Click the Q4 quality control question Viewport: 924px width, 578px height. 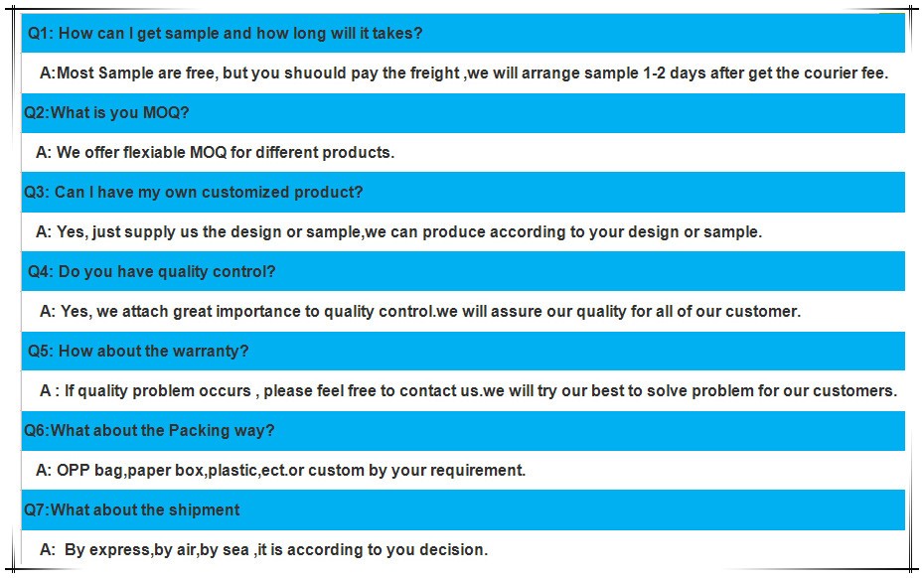pyautogui.click(x=151, y=271)
